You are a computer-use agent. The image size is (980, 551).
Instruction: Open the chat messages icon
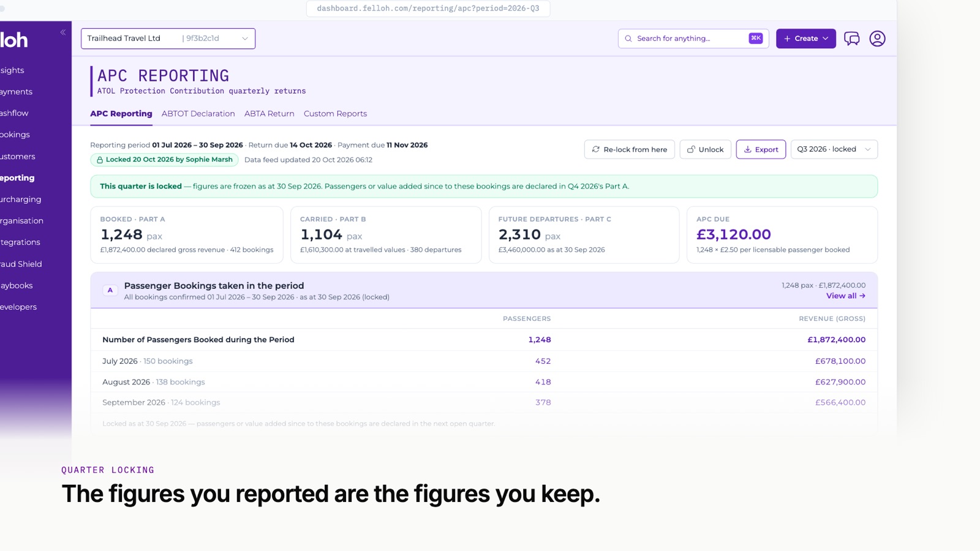[x=851, y=39]
